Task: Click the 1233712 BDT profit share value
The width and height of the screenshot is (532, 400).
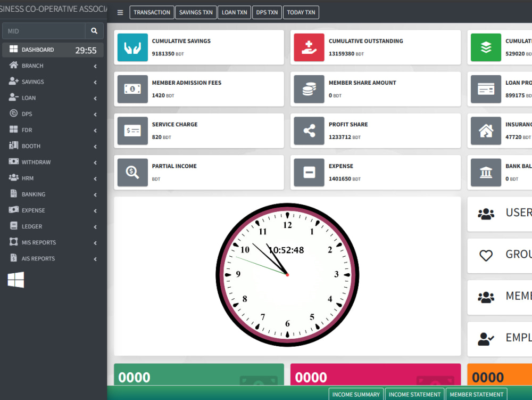Action: [344, 137]
